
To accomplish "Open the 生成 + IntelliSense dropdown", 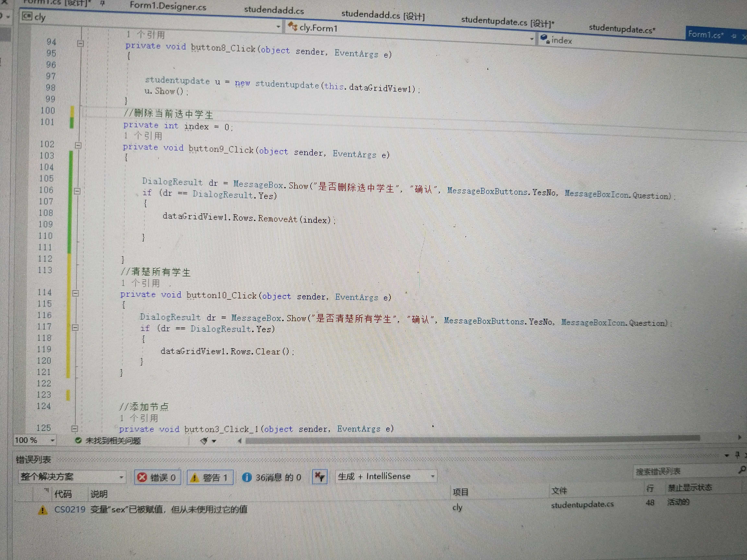I will point(386,476).
